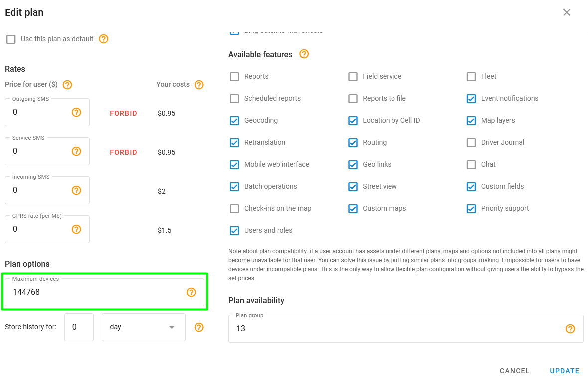Click help icon next to Available features
588x380 pixels.
click(x=304, y=54)
